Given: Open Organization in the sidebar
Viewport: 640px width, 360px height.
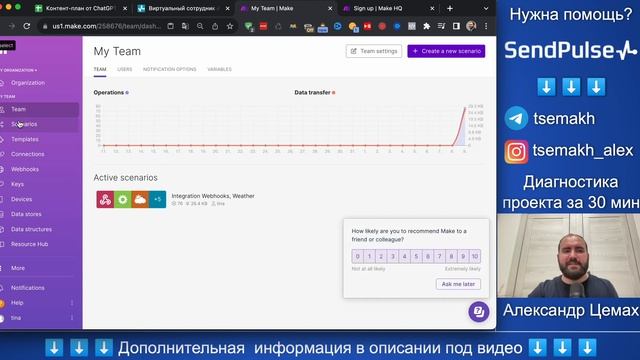Looking at the screenshot, I should pyautogui.click(x=28, y=83).
